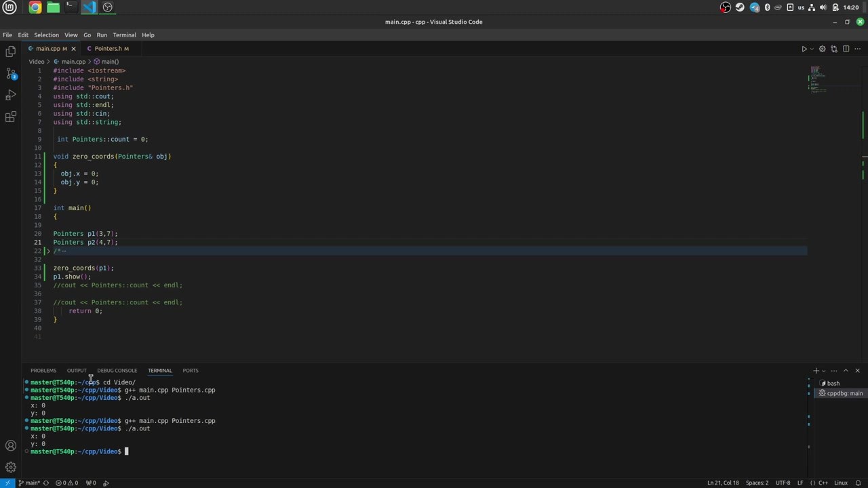
Task: Open the Explorer view in activity bar
Action: (x=11, y=52)
